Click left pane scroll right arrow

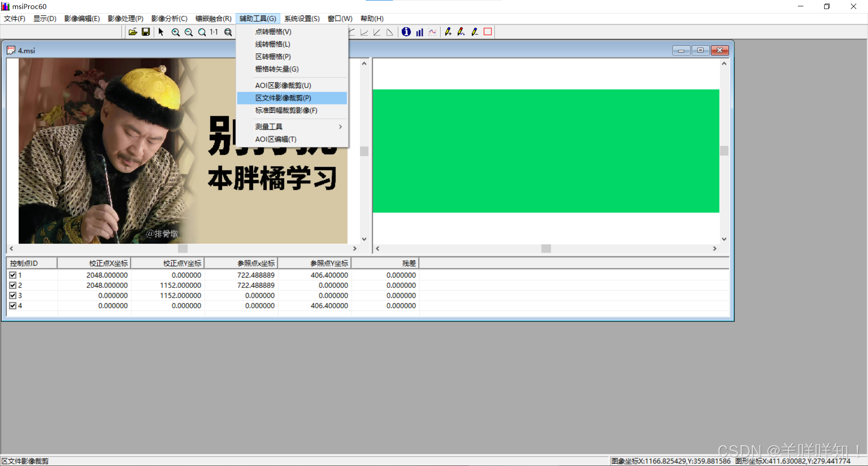click(x=355, y=249)
